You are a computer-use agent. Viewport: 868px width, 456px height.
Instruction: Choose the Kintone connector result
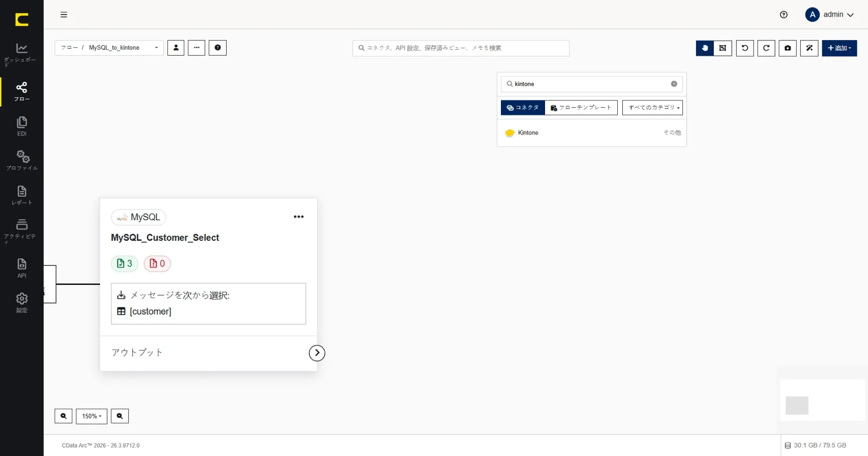tap(592, 133)
